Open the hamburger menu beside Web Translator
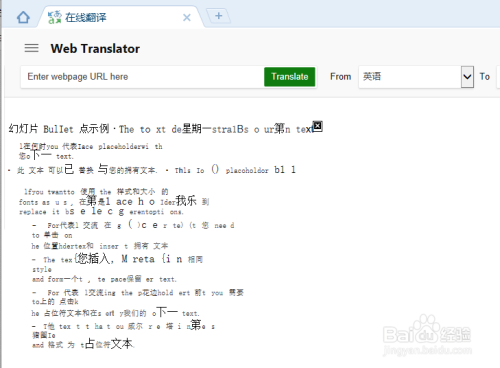The width and height of the screenshot is (500, 368). pos(31,48)
